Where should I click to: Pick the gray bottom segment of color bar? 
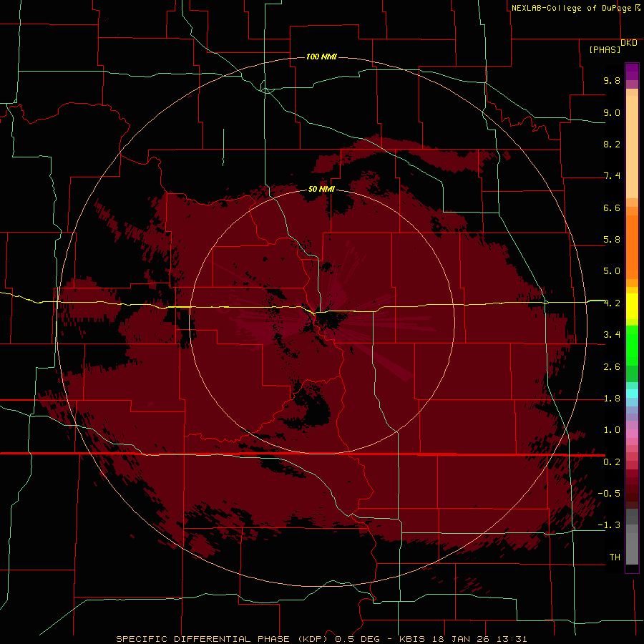click(632, 546)
